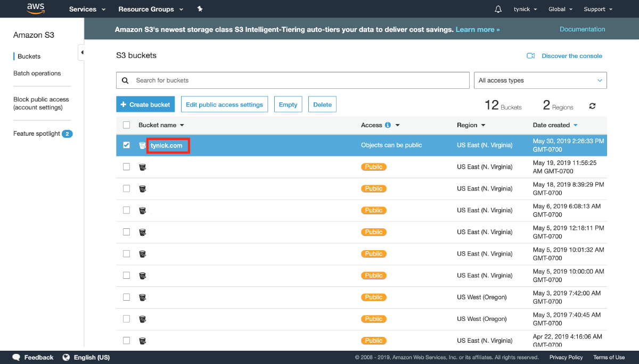Open the Terms of Use link
This screenshot has height=364, width=639.
[x=609, y=358]
